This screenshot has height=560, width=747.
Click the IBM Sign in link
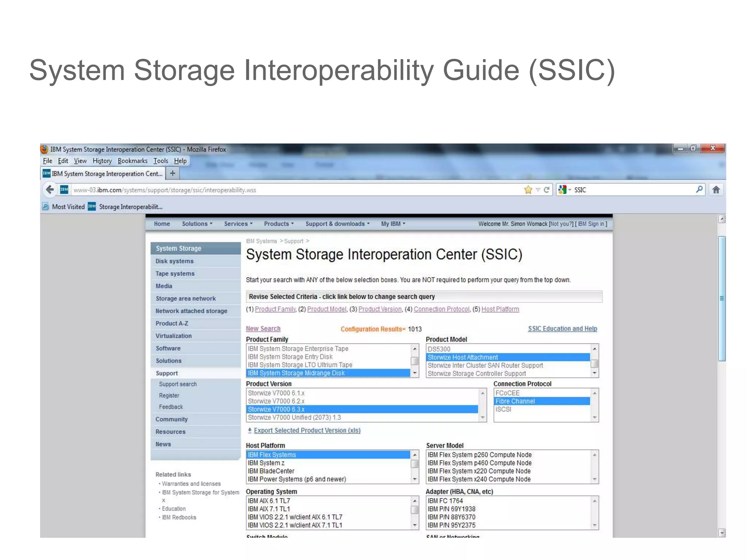[x=591, y=224]
